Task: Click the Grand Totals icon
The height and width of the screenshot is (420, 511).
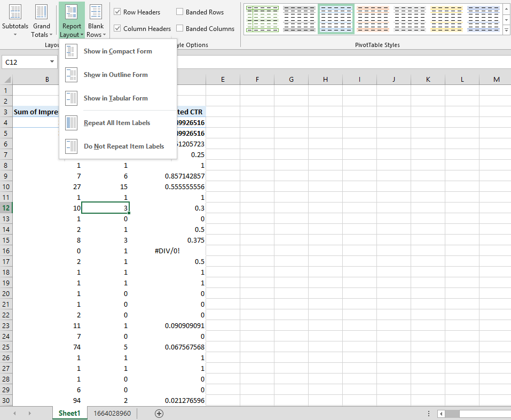Action: point(41,13)
